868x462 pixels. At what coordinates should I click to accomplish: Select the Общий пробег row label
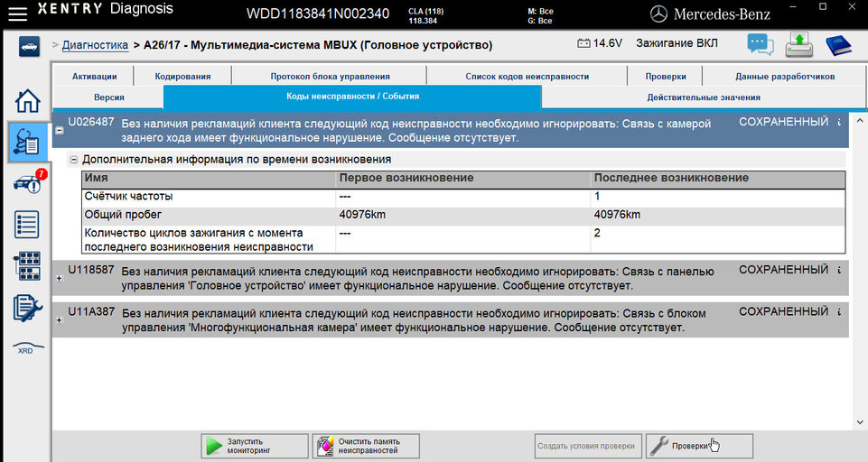tap(123, 215)
